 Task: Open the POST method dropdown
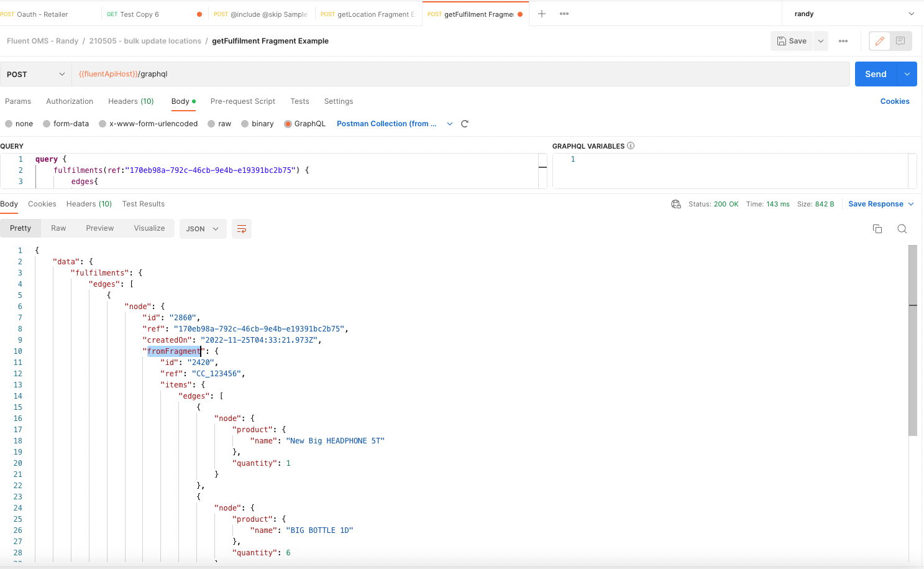(35, 74)
